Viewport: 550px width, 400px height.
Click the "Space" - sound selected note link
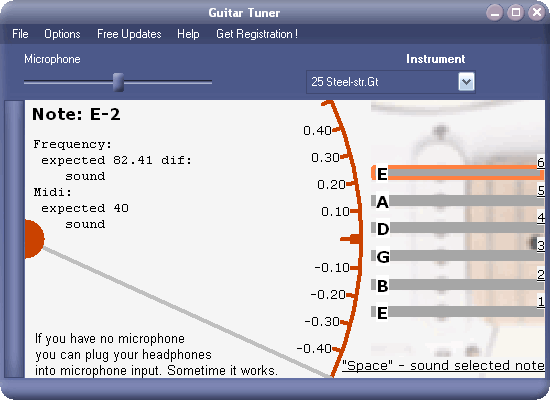(443, 366)
